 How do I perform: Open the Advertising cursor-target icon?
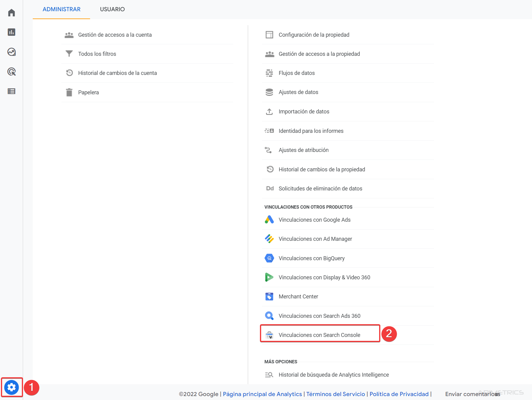pyautogui.click(x=12, y=72)
